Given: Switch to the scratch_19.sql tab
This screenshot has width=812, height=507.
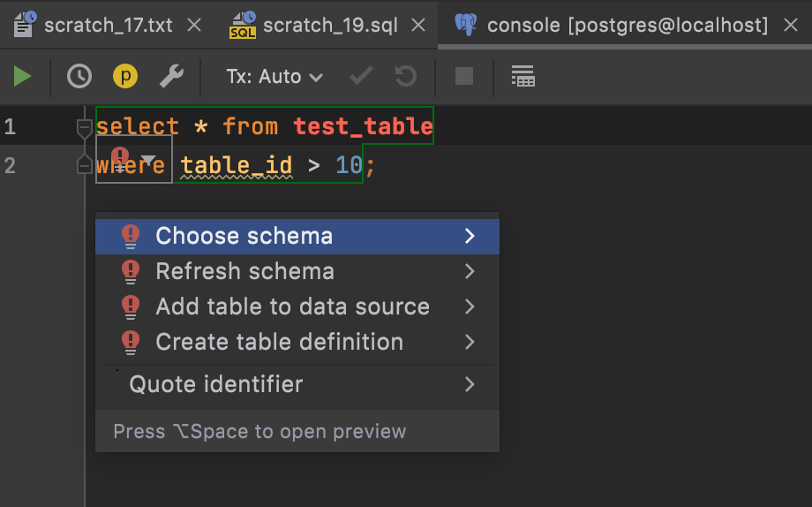Looking at the screenshot, I should [x=330, y=25].
